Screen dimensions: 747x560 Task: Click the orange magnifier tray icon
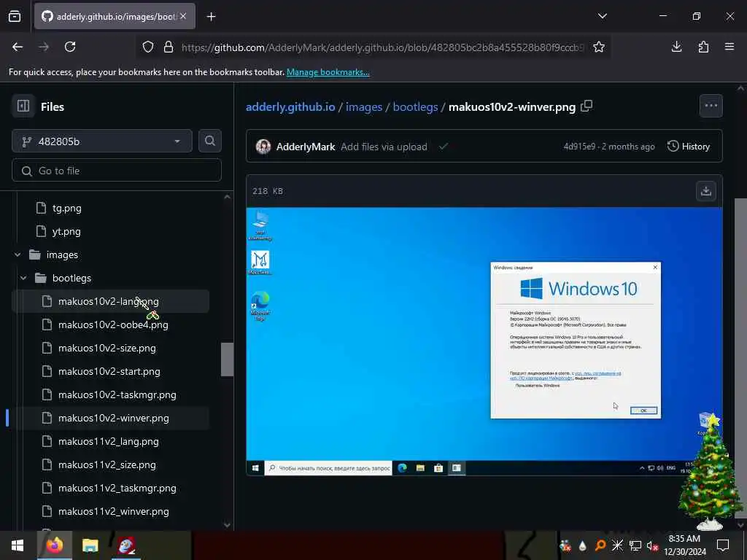[600, 545]
